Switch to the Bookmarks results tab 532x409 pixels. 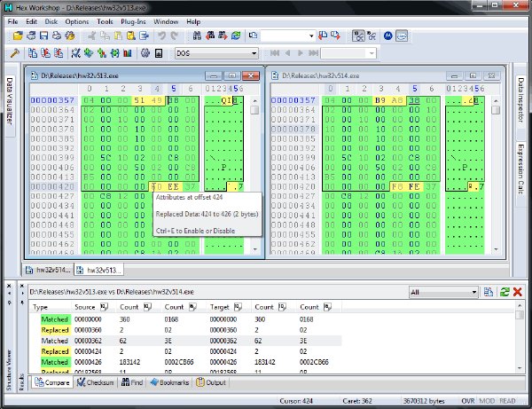click(x=169, y=382)
